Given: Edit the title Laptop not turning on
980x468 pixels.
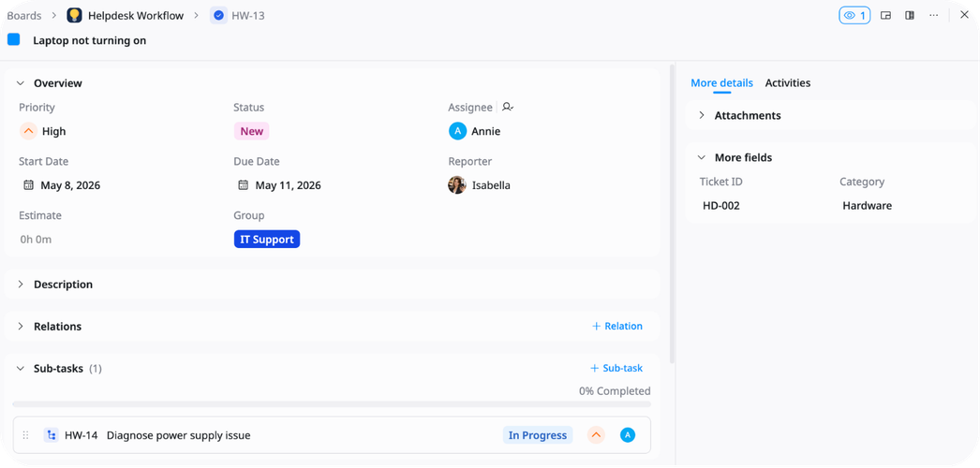Looking at the screenshot, I should pyautogui.click(x=89, y=40).
